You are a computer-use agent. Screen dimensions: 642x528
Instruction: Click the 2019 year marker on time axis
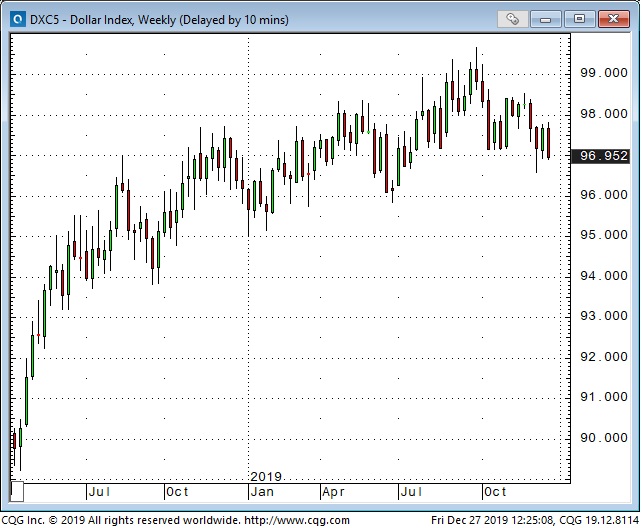pyautogui.click(x=266, y=476)
